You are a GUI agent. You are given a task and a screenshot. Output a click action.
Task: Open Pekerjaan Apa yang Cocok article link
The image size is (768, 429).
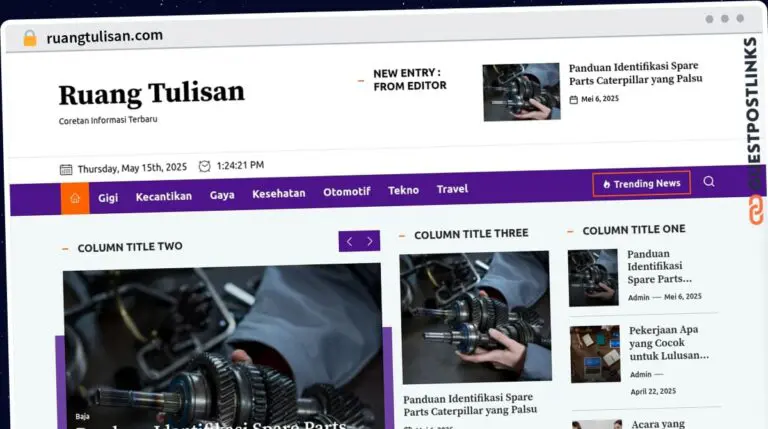669,342
